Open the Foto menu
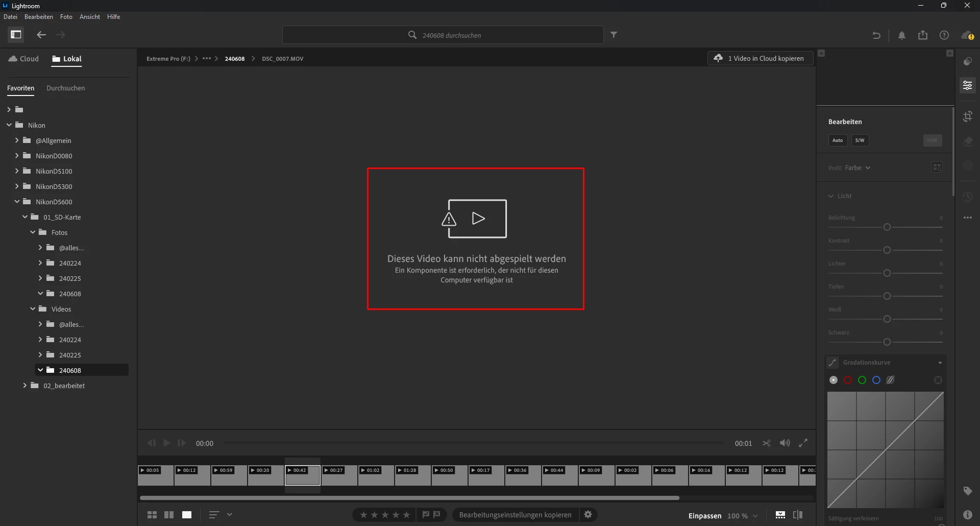This screenshot has width=980, height=526. [66, 17]
